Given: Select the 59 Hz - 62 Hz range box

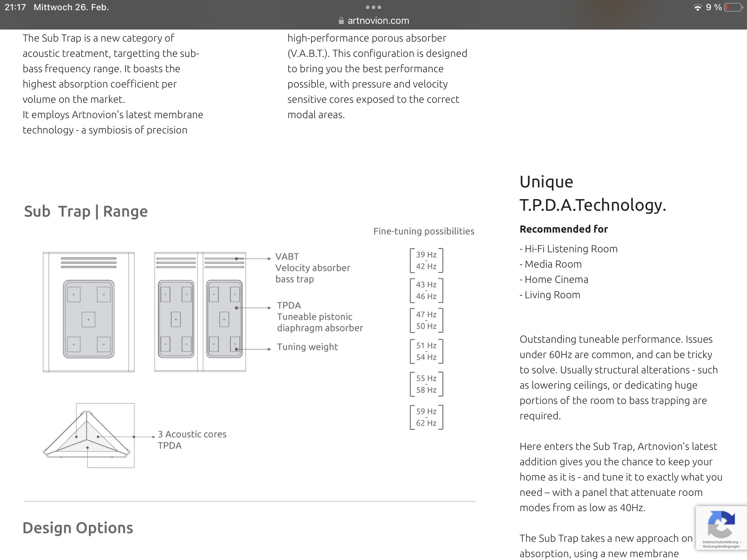Looking at the screenshot, I should 426,417.
